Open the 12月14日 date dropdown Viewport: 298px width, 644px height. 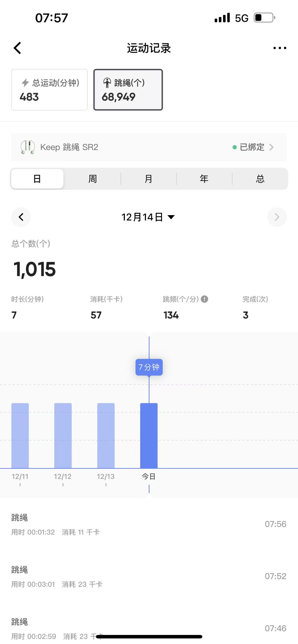pos(148,217)
